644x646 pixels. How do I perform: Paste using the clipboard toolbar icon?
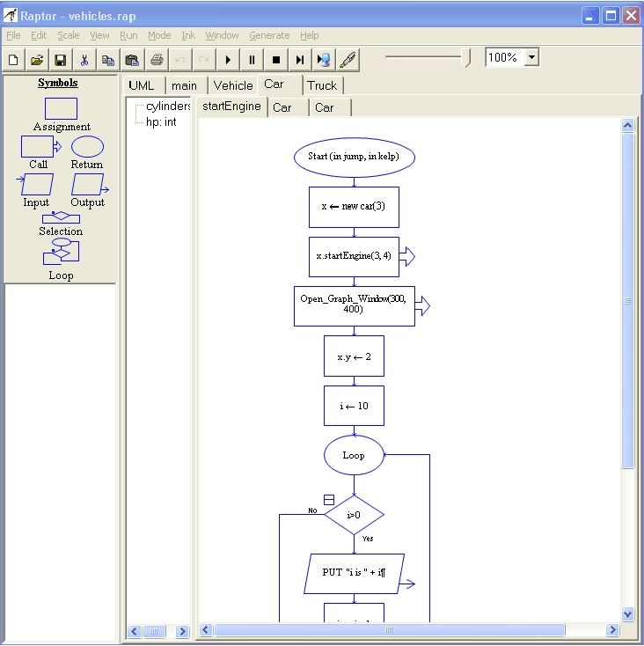tap(132, 60)
